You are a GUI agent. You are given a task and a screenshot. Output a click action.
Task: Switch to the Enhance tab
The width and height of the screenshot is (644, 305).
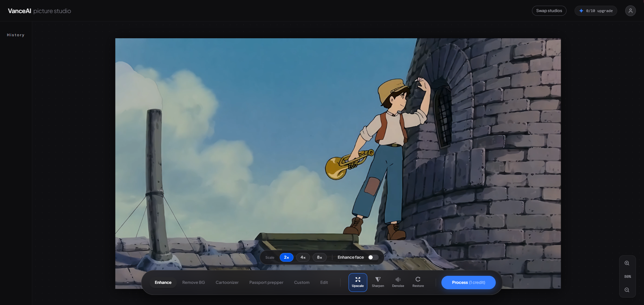(x=163, y=283)
